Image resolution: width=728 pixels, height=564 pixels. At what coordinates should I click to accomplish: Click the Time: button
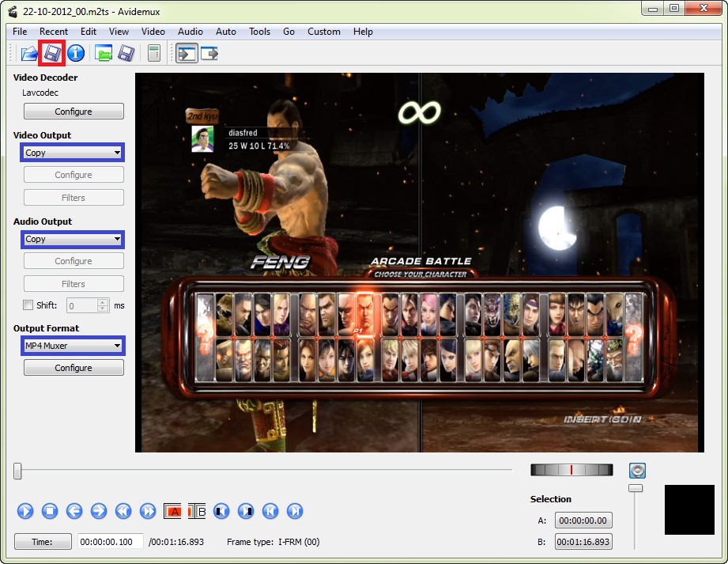click(x=43, y=542)
